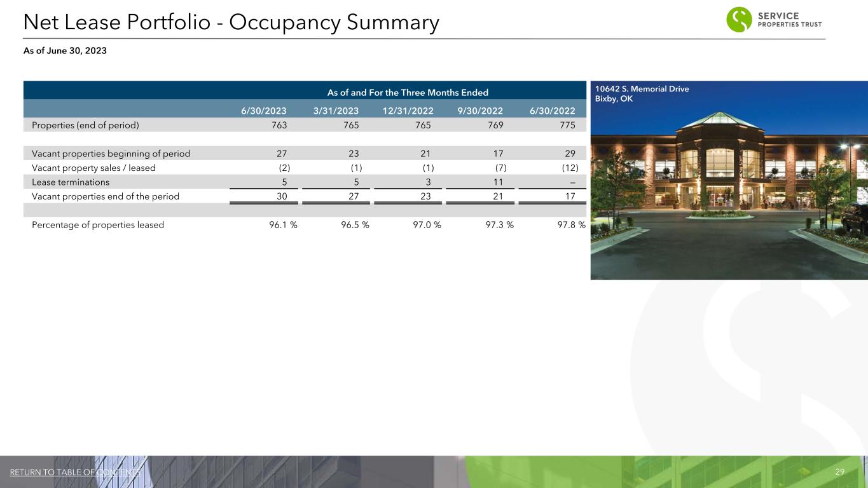
Task: Click the Lease terminations row label
Action: pos(71,182)
